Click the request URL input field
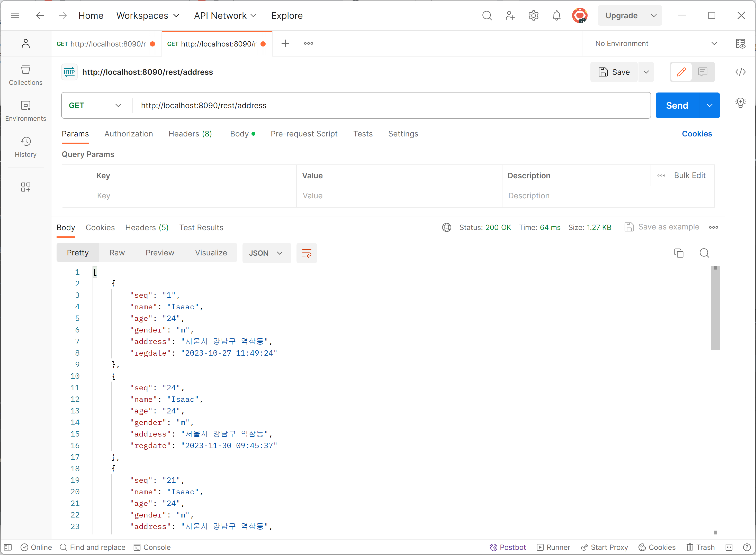The width and height of the screenshot is (756, 555). tap(390, 106)
